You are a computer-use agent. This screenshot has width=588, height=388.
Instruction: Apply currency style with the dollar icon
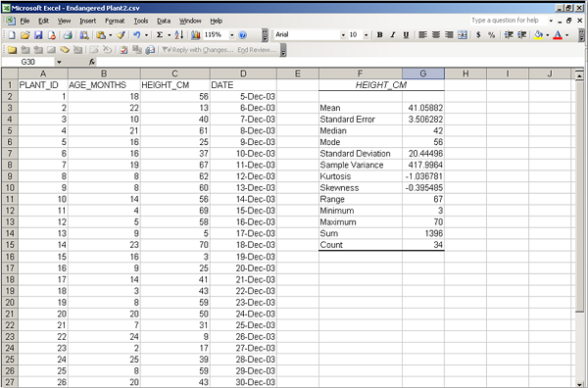478,35
